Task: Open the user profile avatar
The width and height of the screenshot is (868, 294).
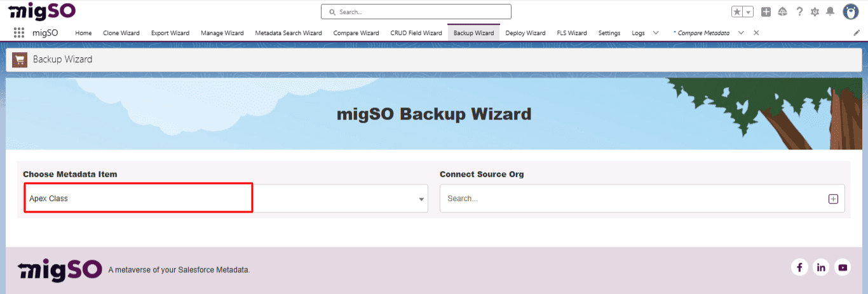Action: 851,12
